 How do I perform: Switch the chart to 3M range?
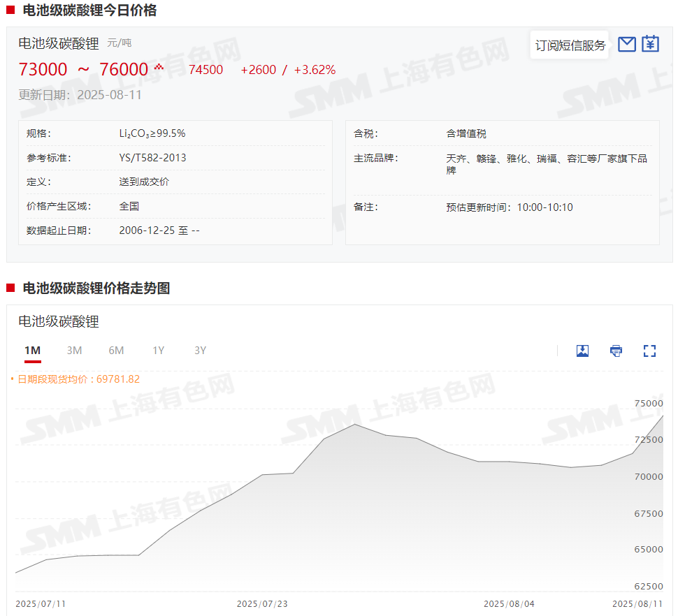point(74,351)
